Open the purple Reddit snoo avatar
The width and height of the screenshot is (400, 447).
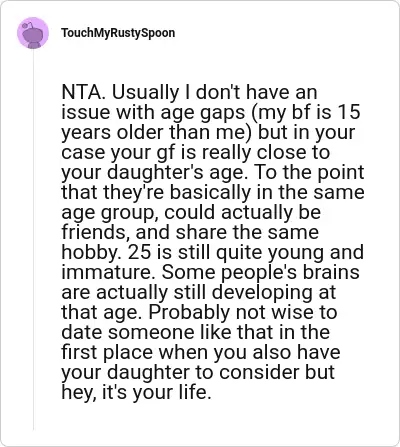click(x=33, y=33)
